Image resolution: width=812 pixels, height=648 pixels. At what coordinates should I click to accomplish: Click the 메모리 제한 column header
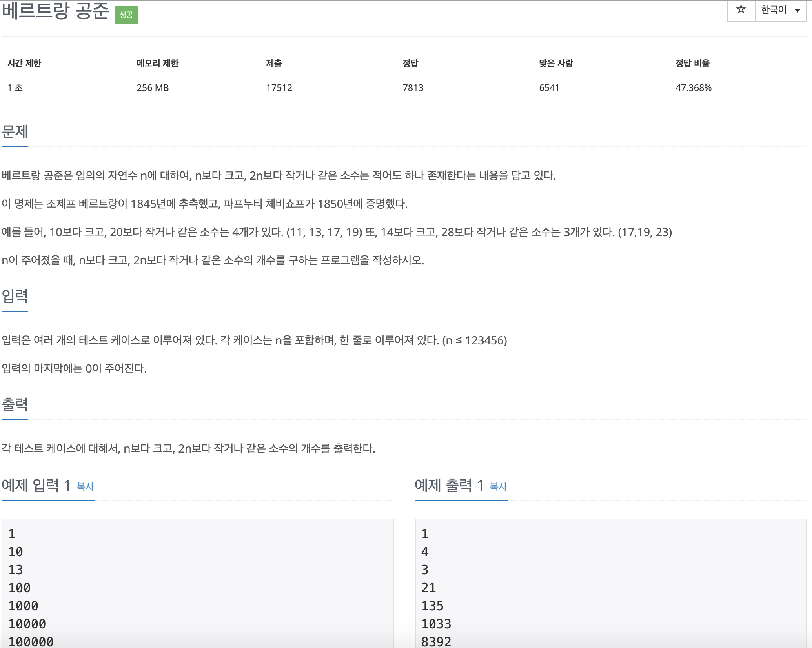pos(157,64)
